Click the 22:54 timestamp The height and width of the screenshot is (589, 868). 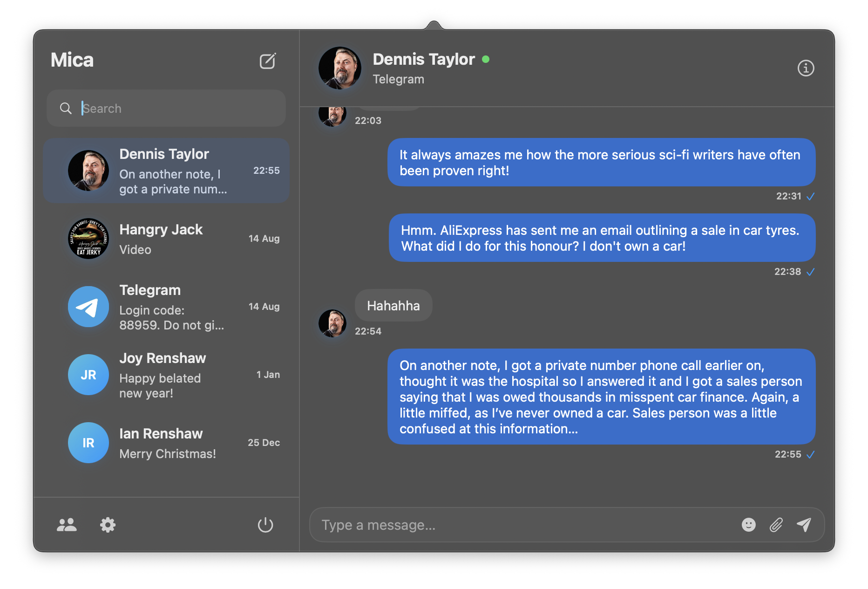tap(368, 331)
